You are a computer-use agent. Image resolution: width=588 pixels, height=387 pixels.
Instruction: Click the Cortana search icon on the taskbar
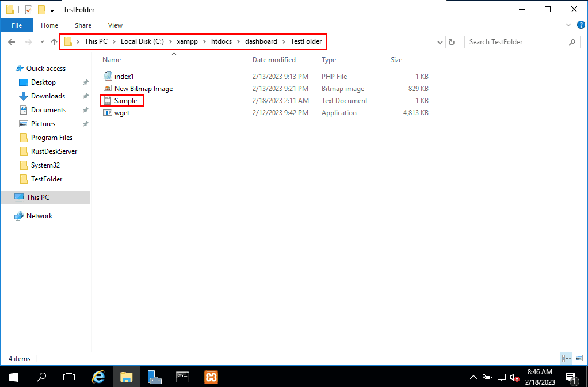(x=41, y=377)
